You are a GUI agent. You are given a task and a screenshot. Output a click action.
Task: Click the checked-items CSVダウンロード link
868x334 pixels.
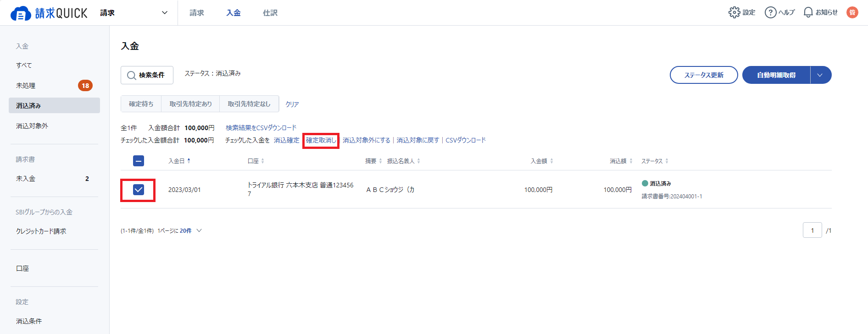point(465,140)
